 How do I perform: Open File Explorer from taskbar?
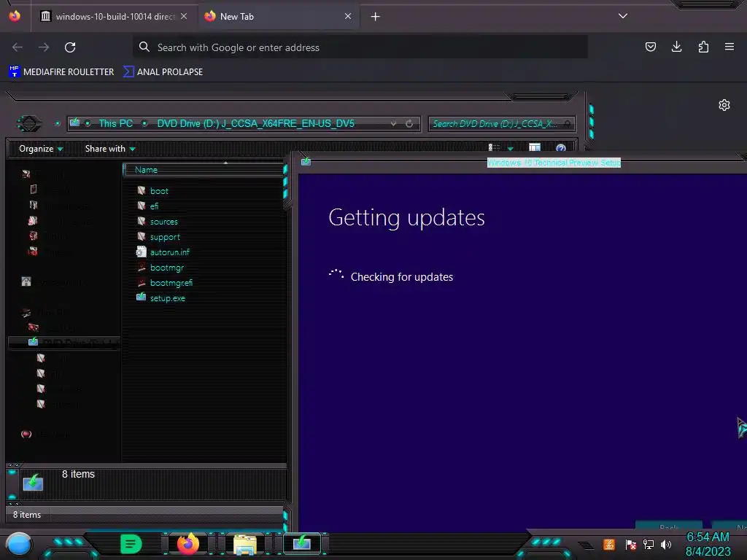245,544
